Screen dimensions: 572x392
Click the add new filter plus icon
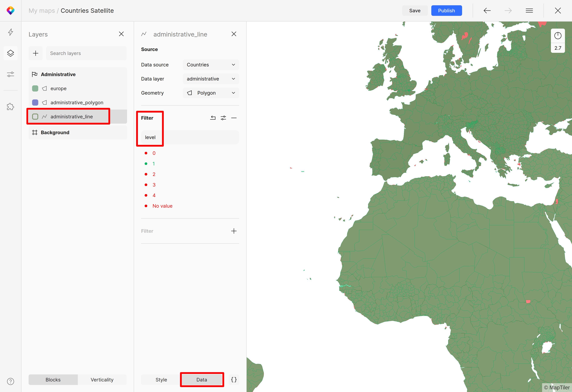point(234,231)
